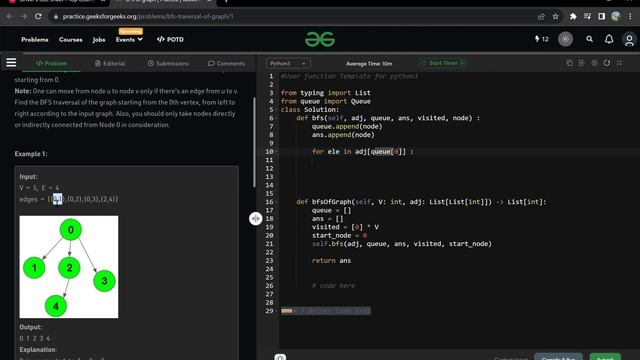Image resolution: width=640 pixels, height=360 pixels.
Task: Toggle the Custom Input option
Action: pos(511,358)
